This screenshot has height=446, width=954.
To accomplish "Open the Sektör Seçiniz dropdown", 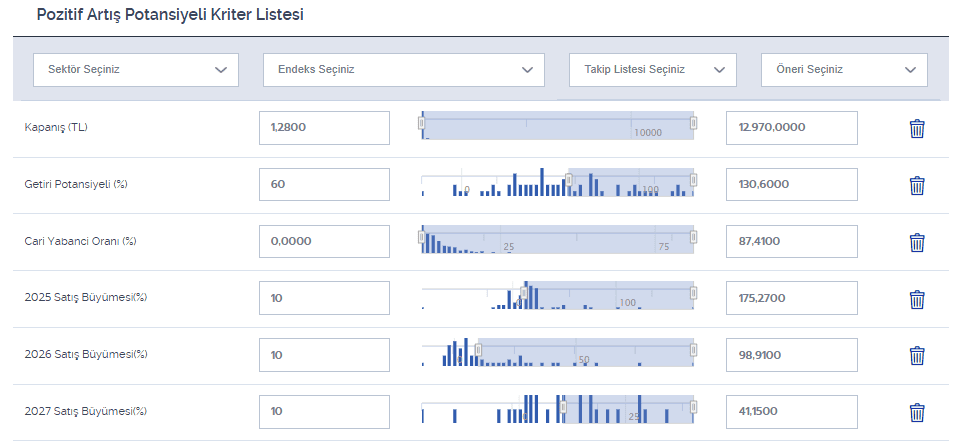I will click(x=136, y=70).
